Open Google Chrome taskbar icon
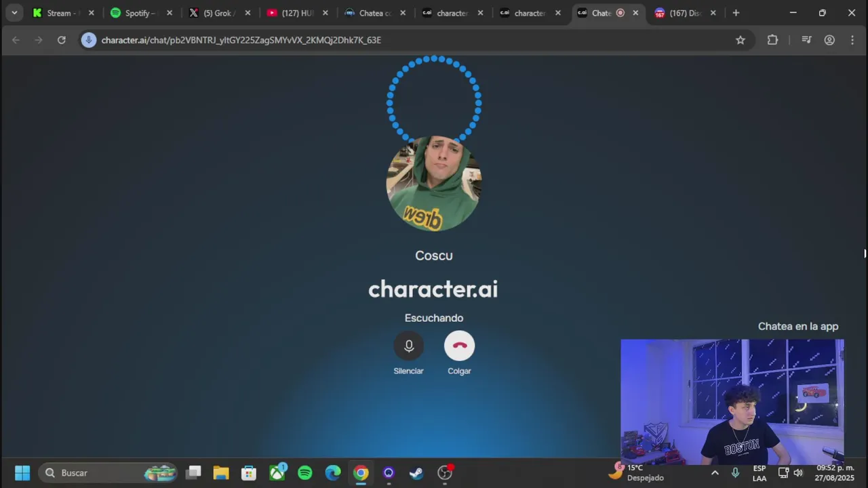 [361, 472]
